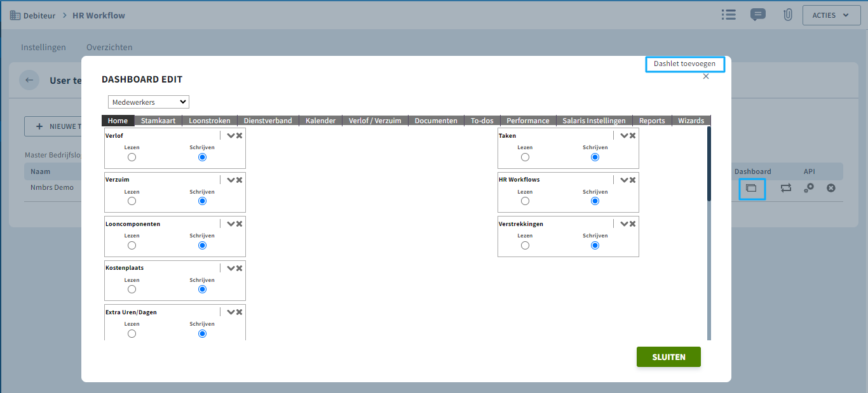The height and width of the screenshot is (393, 868).
Task: Click the back arrow next to User template
Action: 29,81
